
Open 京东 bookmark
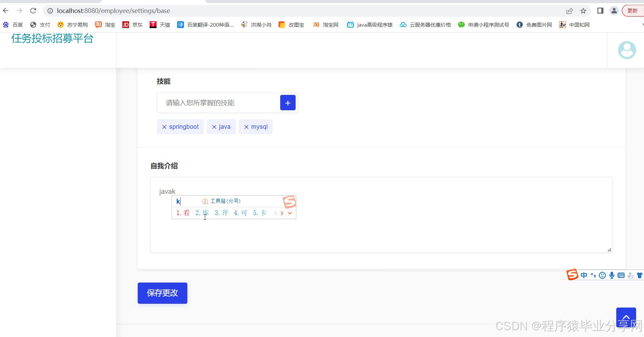[x=133, y=25]
